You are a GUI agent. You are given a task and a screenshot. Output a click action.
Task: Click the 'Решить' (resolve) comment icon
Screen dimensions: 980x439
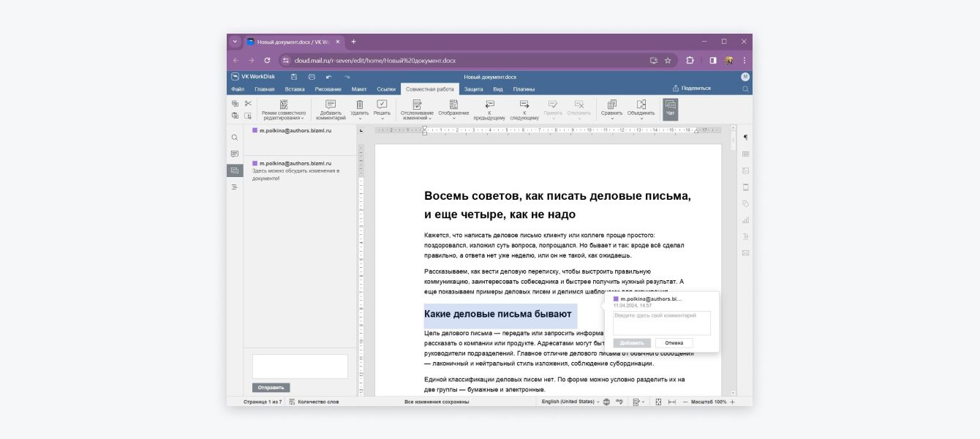[x=383, y=105]
